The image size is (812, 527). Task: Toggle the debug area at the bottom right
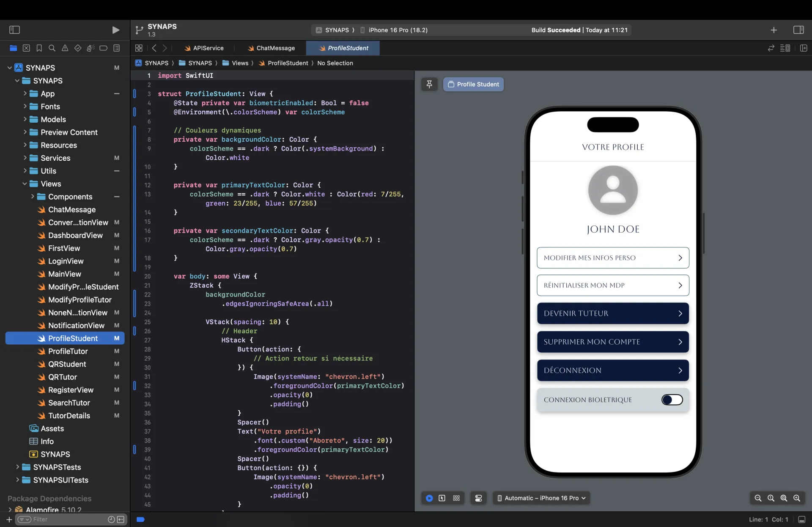[x=802, y=520]
